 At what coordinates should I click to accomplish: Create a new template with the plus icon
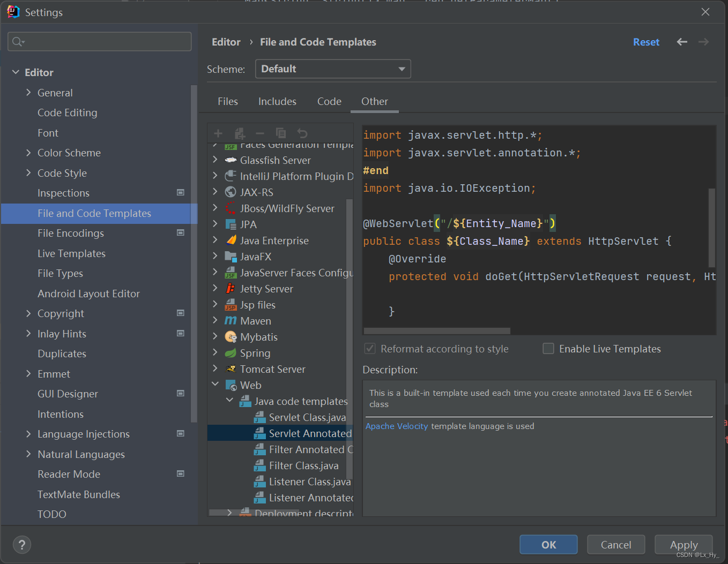218,133
